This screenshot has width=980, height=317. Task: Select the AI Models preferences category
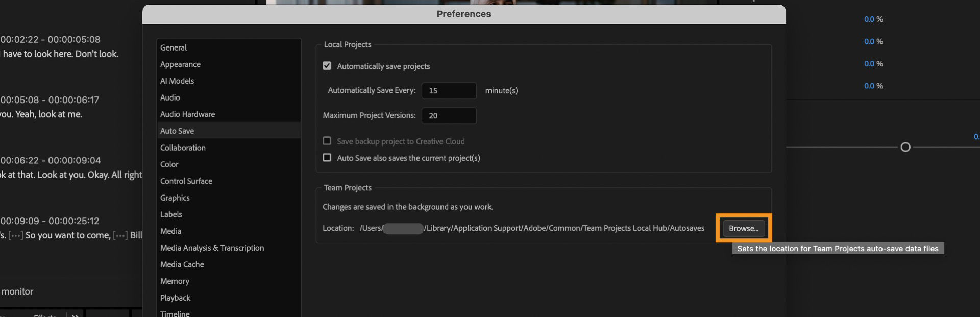tap(177, 81)
